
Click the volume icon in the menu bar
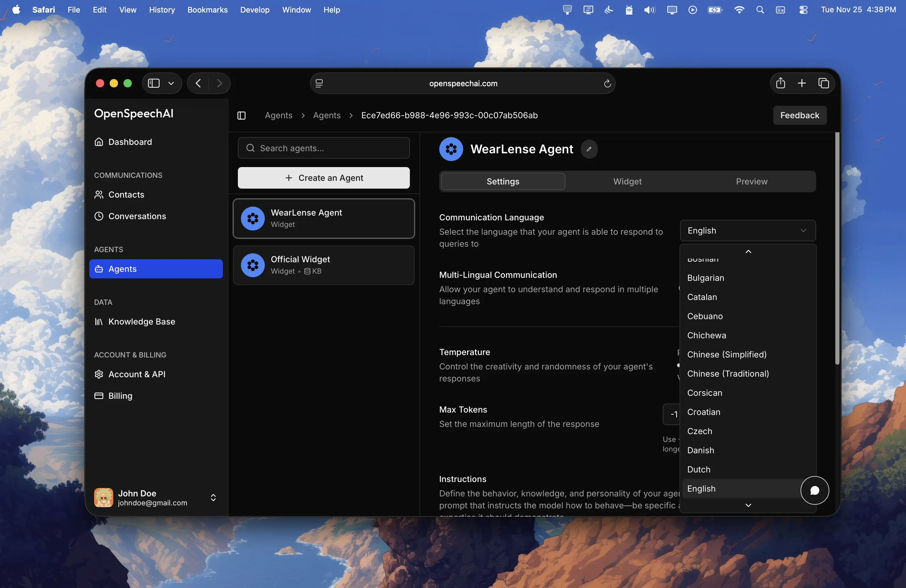pyautogui.click(x=650, y=10)
